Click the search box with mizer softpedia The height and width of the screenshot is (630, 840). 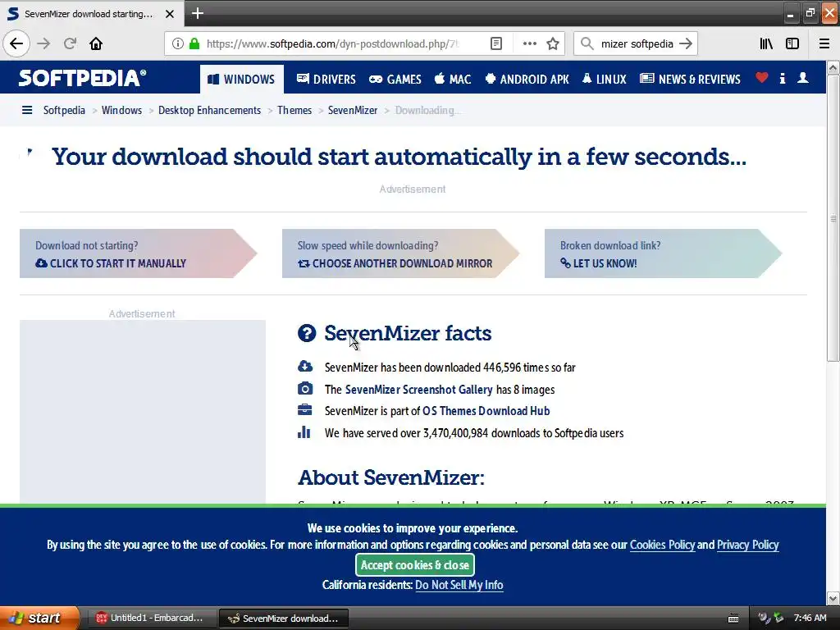tap(637, 44)
